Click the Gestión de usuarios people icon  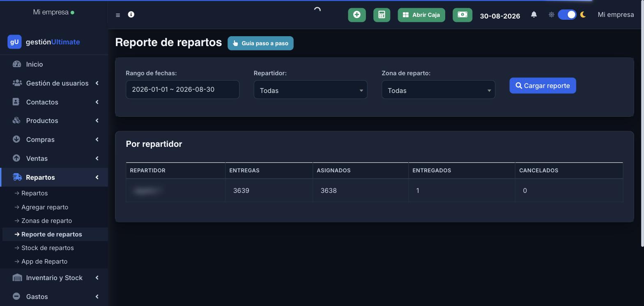pyautogui.click(x=17, y=83)
